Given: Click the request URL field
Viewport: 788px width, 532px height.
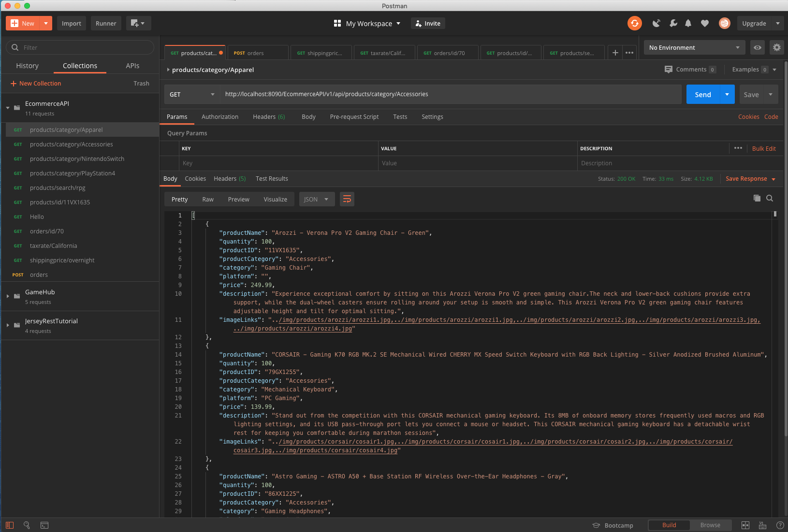Looking at the screenshot, I should click(451, 94).
